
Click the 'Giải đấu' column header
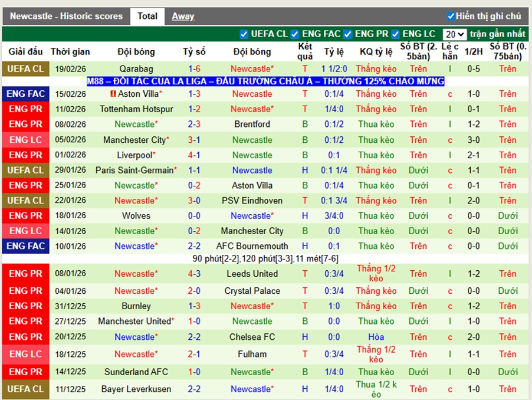click(25, 51)
